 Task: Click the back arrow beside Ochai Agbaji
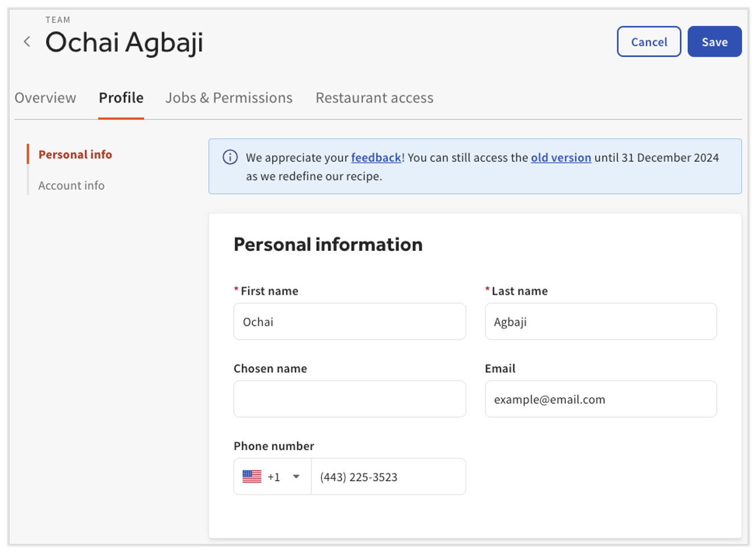27,42
